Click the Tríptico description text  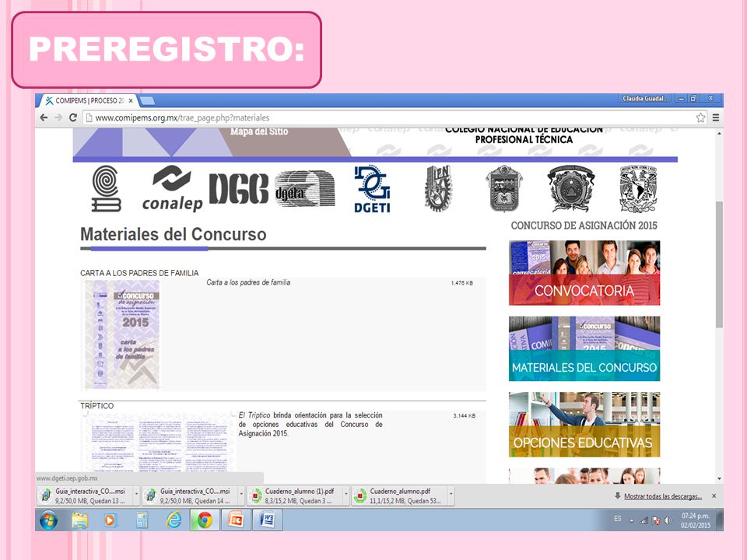pyautogui.click(x=310, y=425)
